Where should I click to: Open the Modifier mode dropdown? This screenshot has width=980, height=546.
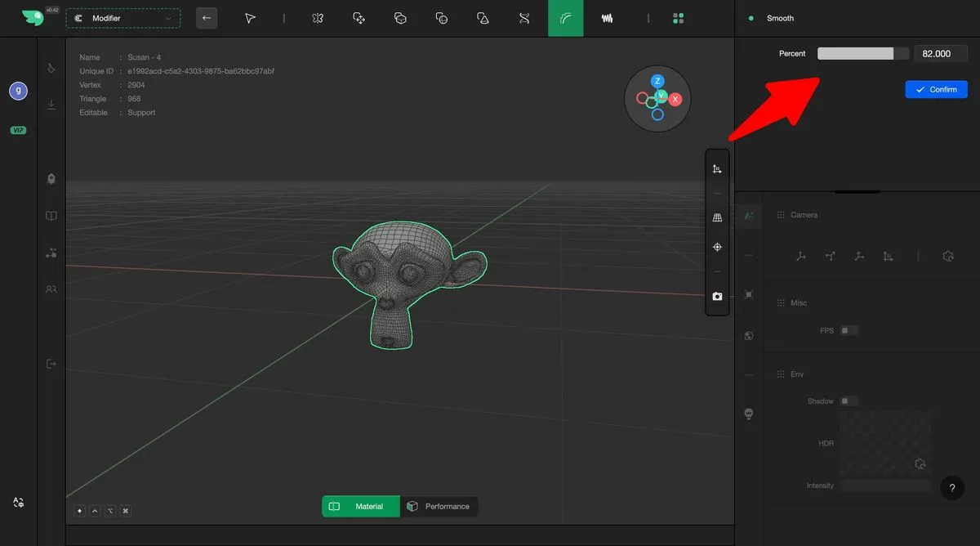pos(123,18)
